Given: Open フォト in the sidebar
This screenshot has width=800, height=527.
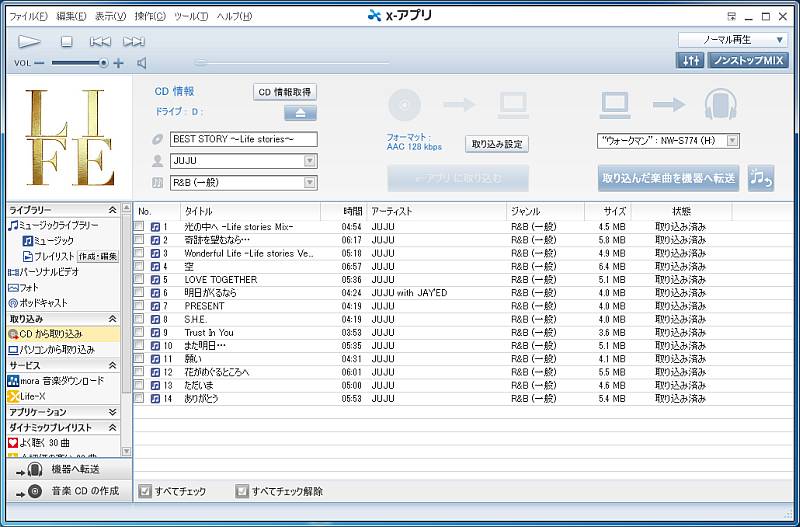Looking at the screenshot, I should [23, 288].
